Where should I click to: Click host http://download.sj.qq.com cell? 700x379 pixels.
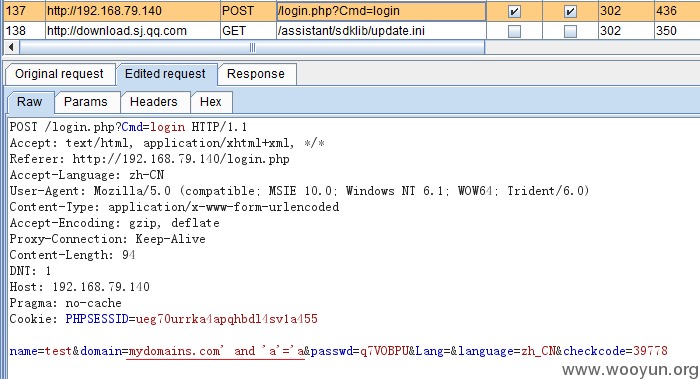point(132,31)
